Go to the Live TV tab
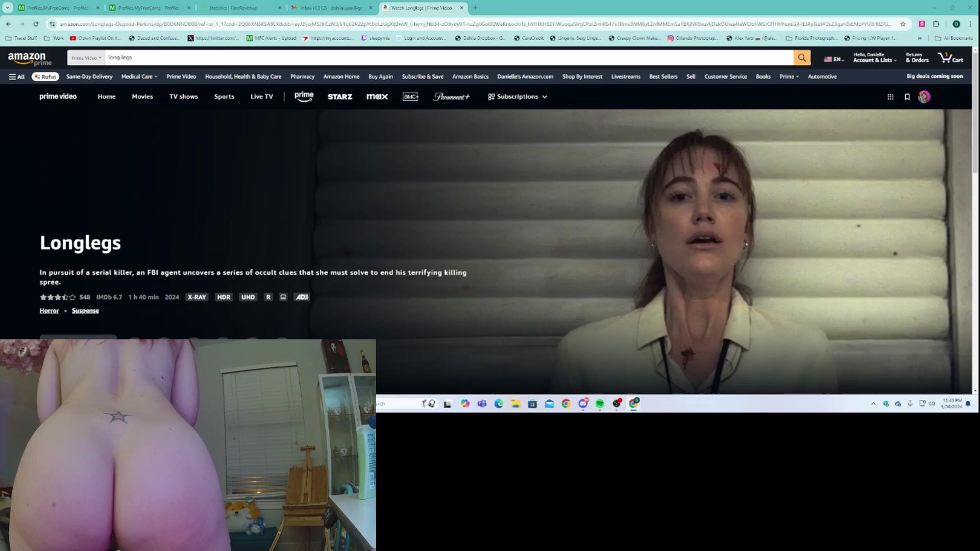Screen dimensions: 980x551 tap(262, 96)
